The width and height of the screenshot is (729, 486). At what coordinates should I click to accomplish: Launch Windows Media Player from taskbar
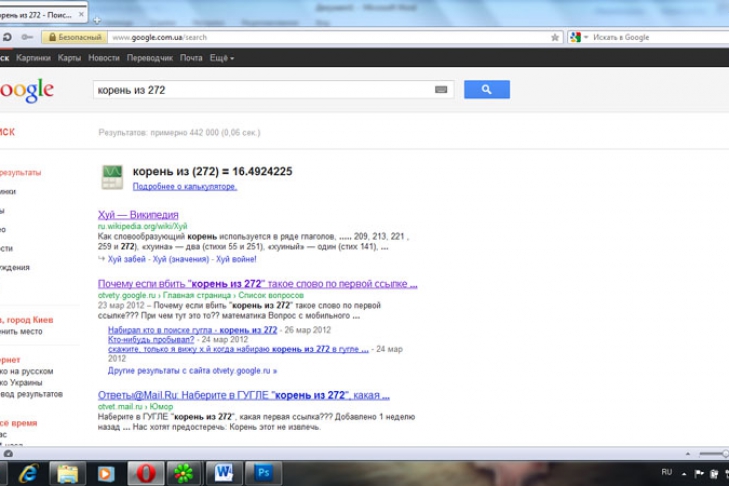click(x=106, y=472)
